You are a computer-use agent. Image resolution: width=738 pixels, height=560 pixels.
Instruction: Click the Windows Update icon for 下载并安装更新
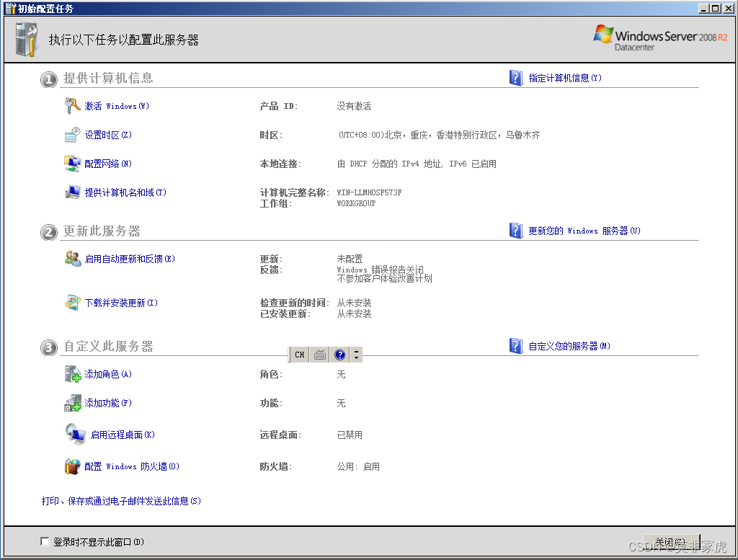tap(73, 303)
